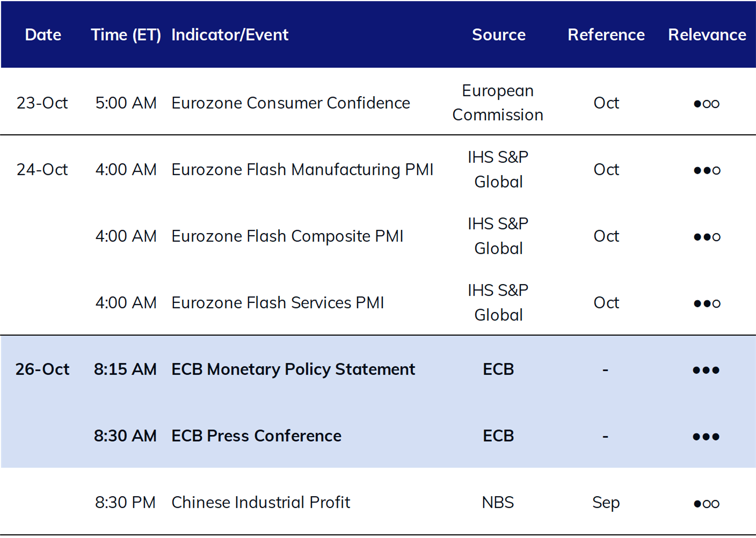Click the Date column header

pyautogui.click(x=43, y=35)
